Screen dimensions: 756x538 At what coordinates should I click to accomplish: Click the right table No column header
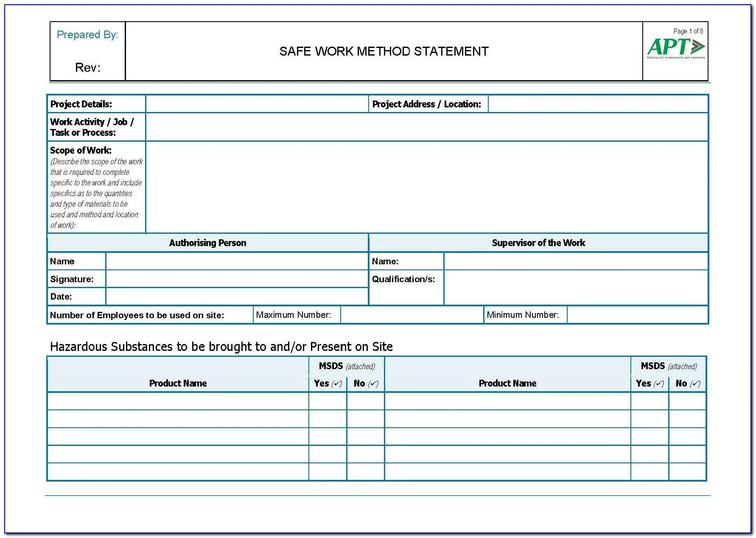[688, 384]
